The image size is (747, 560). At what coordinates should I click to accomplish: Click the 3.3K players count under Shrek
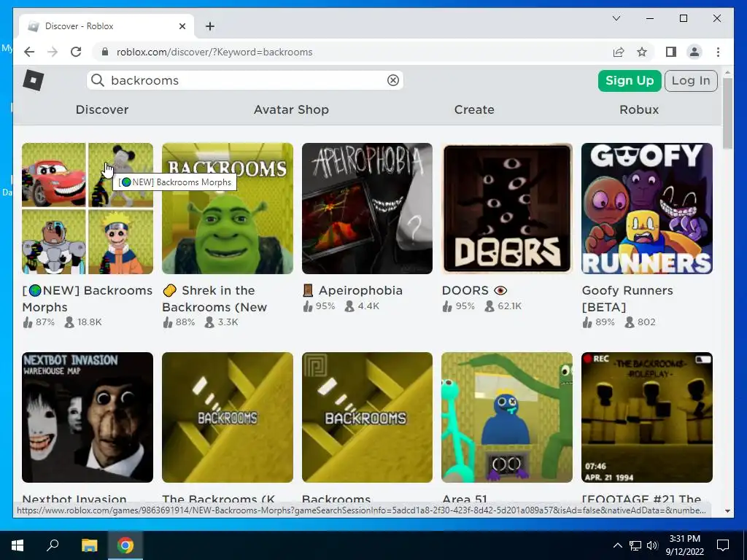click(x=222, y=322)
